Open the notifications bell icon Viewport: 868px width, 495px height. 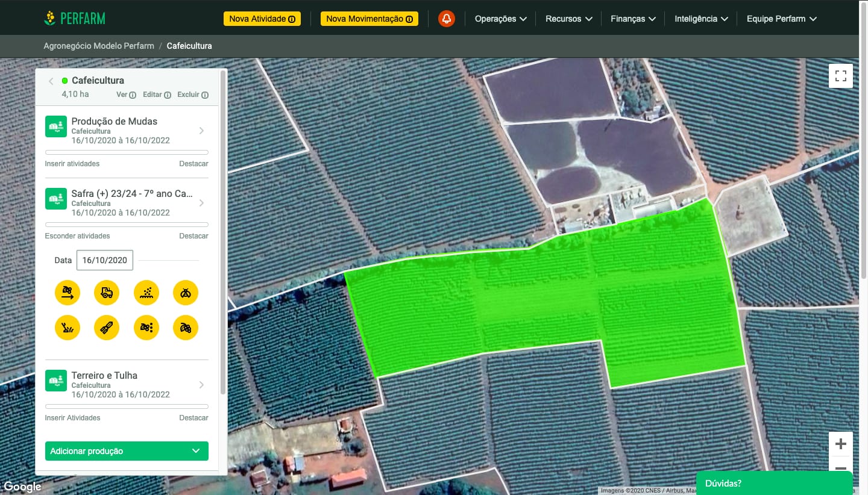446,19
